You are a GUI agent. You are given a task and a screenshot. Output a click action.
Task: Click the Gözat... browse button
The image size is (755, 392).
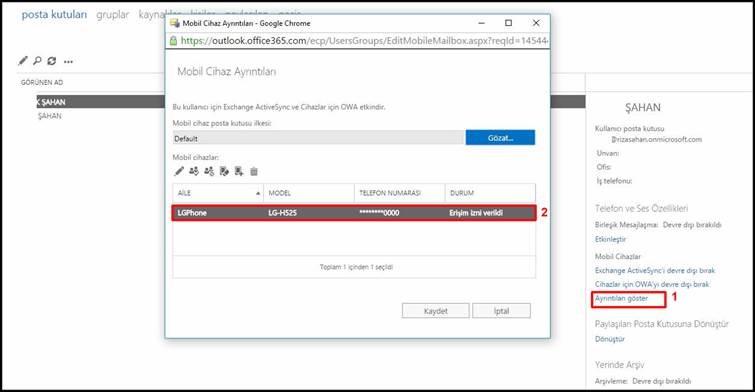[x=500, y=138]
